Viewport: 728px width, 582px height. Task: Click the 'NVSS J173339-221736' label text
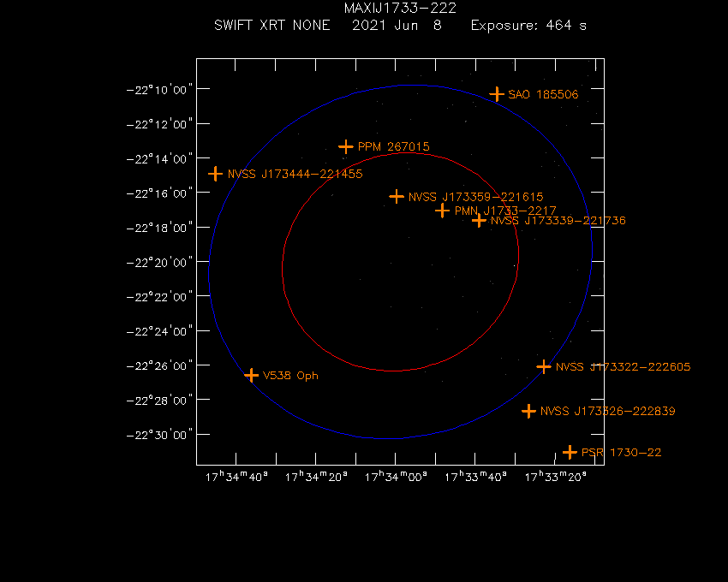click(558, 221)
